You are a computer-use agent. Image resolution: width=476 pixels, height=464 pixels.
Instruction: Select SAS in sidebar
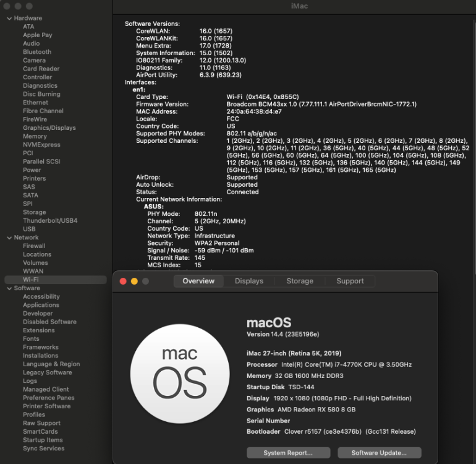[x=29, y=187]
